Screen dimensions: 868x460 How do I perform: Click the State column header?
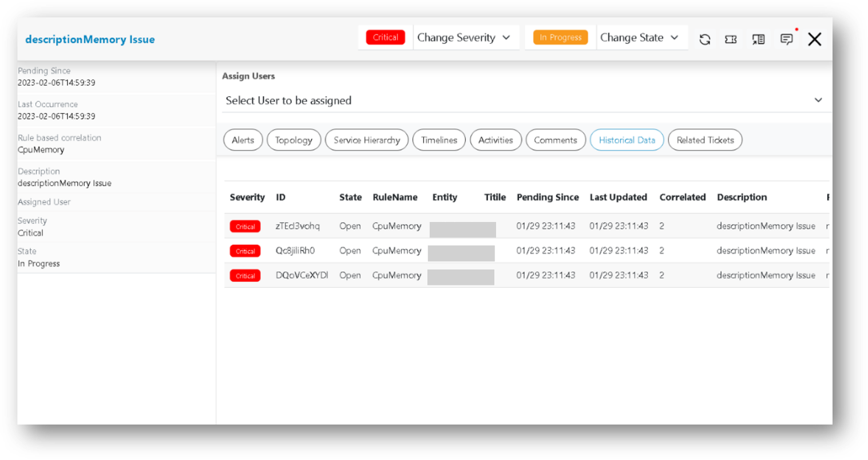tap(350, 197)
